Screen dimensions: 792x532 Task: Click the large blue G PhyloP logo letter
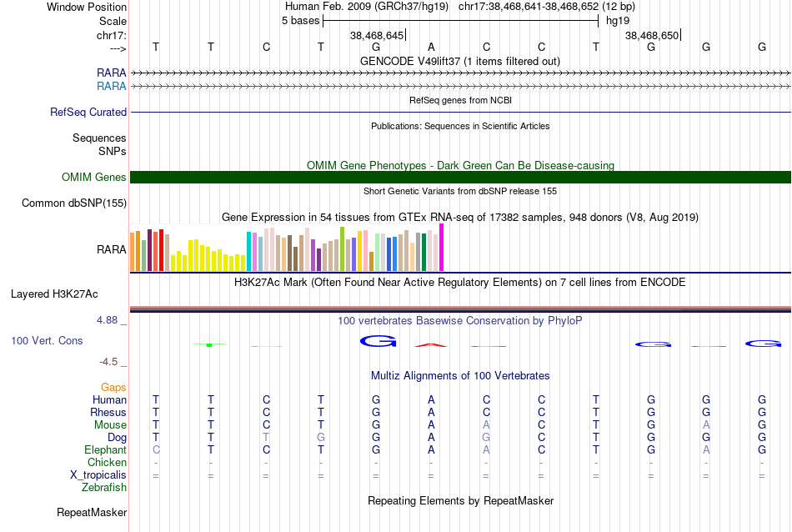[378, 342]
